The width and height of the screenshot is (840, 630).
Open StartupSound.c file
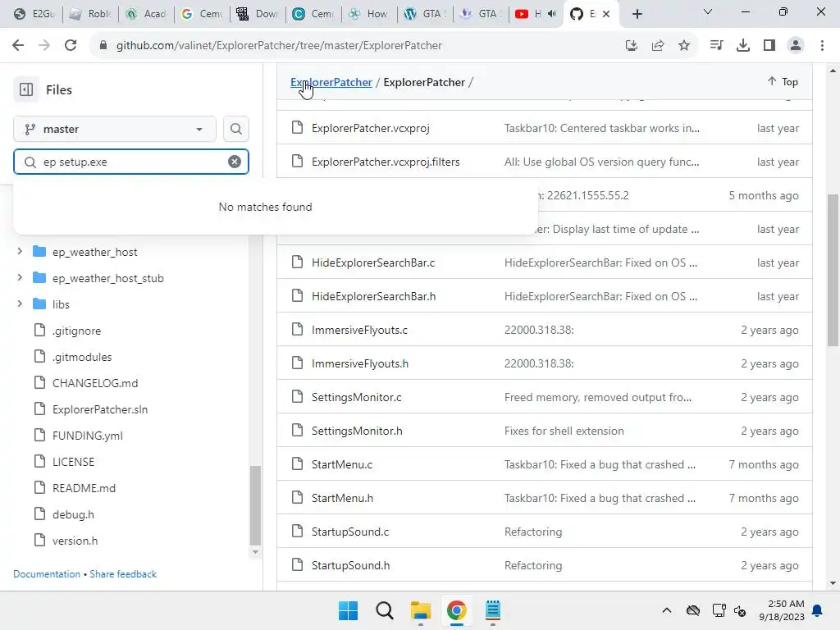350,532
